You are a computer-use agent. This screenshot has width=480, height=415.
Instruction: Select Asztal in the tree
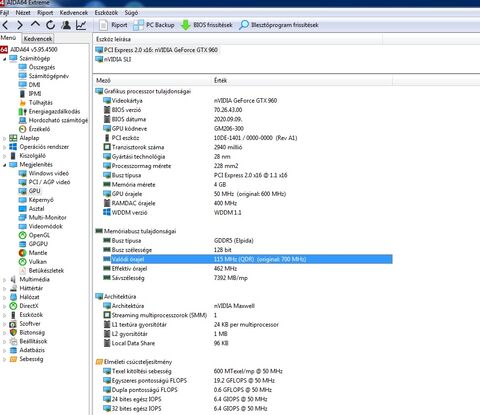(x=32, y=209)
